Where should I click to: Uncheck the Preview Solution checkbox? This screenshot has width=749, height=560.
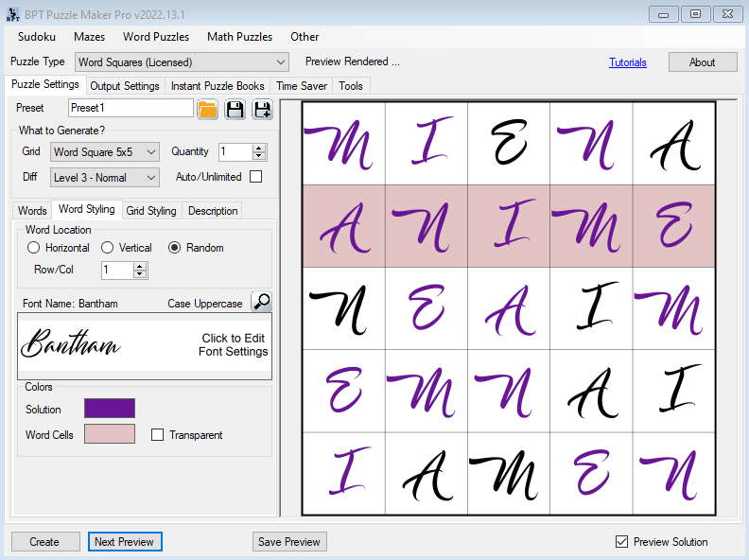(621, 542)
